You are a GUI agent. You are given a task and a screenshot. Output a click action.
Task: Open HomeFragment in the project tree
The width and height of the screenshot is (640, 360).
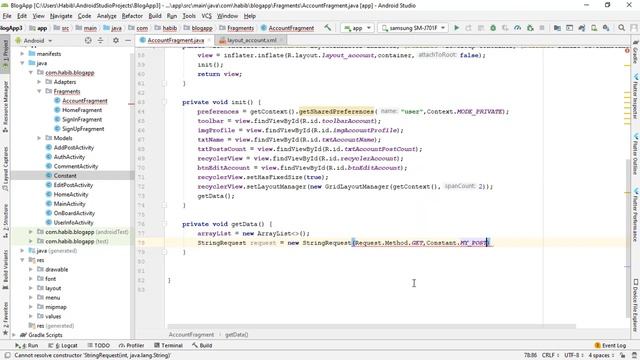[x=82, y=110]
